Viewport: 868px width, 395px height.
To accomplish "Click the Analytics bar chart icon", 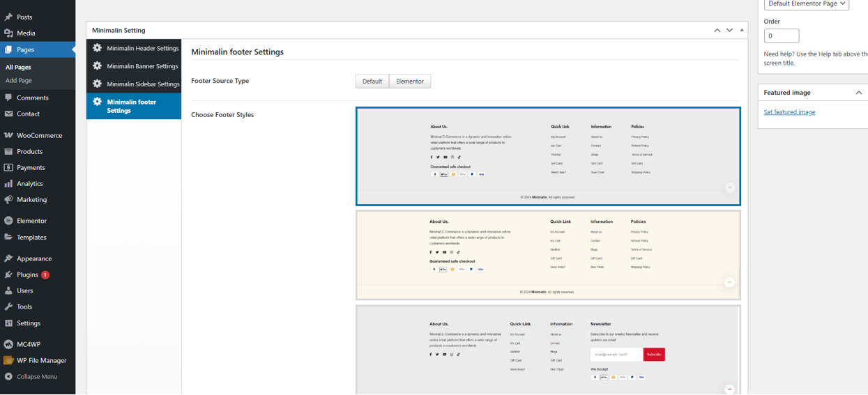I will (x=8, y=183).
